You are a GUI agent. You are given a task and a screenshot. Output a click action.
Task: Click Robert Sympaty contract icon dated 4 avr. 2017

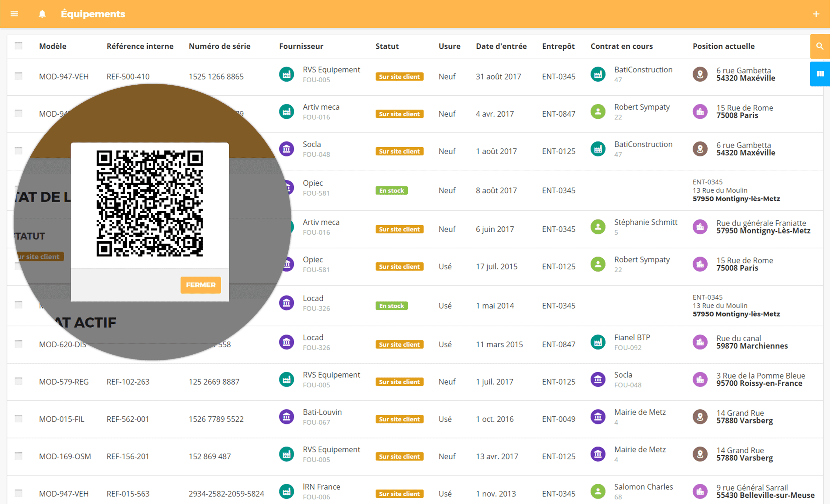(x=598, y=111)
